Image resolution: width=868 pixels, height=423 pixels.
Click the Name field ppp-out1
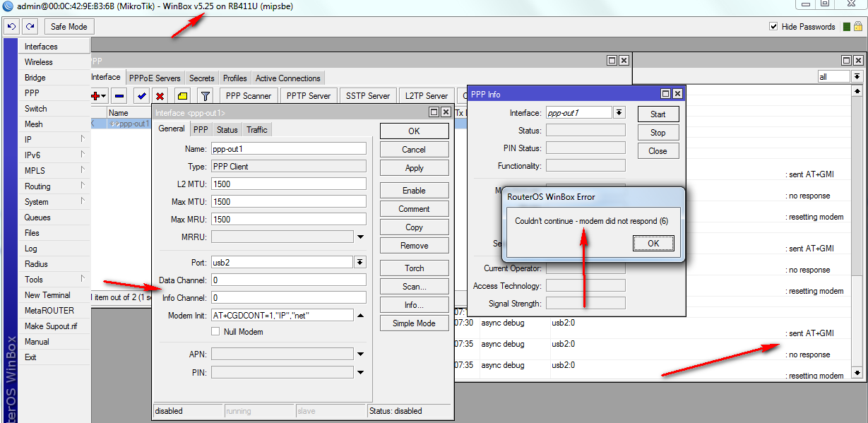(x=288, y=149)
